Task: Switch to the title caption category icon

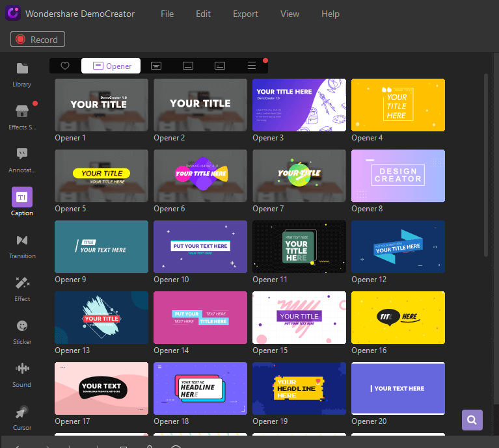Action: click(x=156, y=66)
